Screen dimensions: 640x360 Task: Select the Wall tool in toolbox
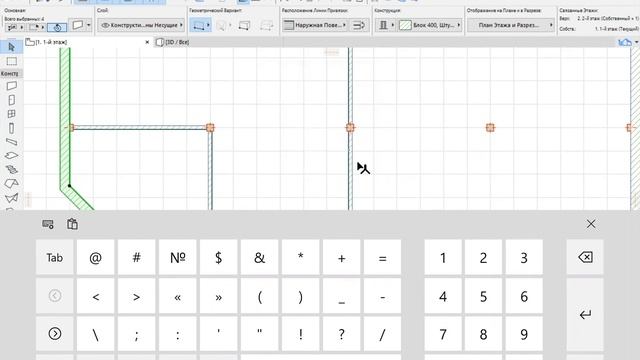coord(11,86)
